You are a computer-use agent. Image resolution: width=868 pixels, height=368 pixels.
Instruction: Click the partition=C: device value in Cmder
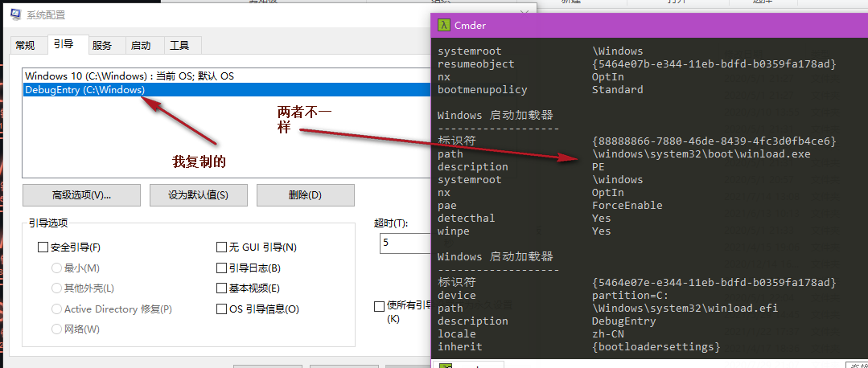tap(630, 295)
